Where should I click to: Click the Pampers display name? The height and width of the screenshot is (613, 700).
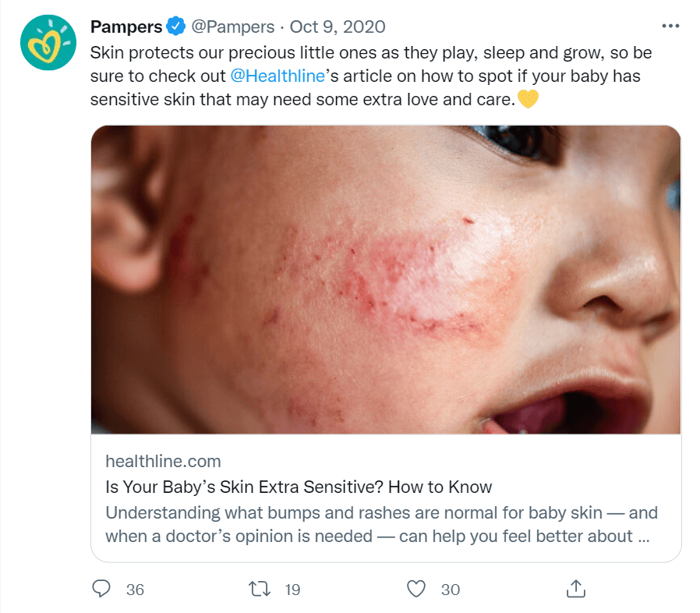tap(126, 27)
